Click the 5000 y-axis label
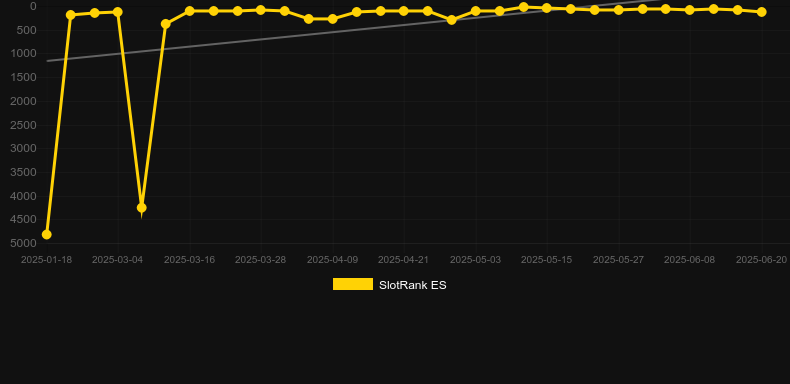Screen dimensions: 790x384 pyautogui.click(x=24, y=243)
